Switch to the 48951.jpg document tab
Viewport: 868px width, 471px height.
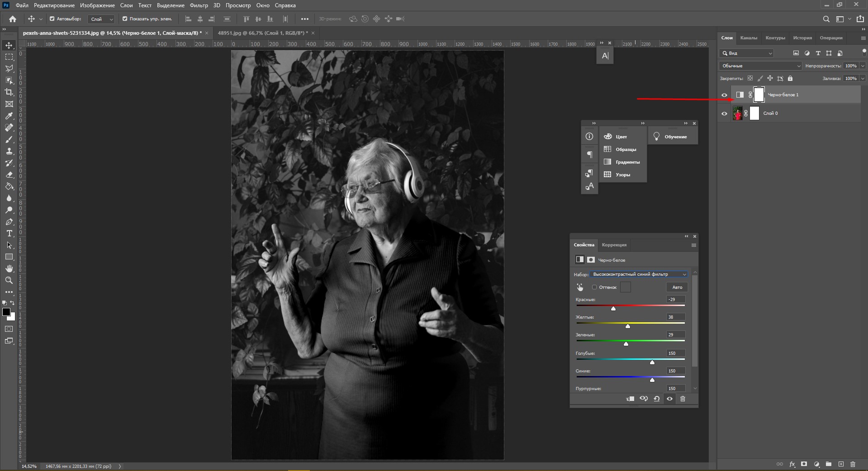[262, 33]
